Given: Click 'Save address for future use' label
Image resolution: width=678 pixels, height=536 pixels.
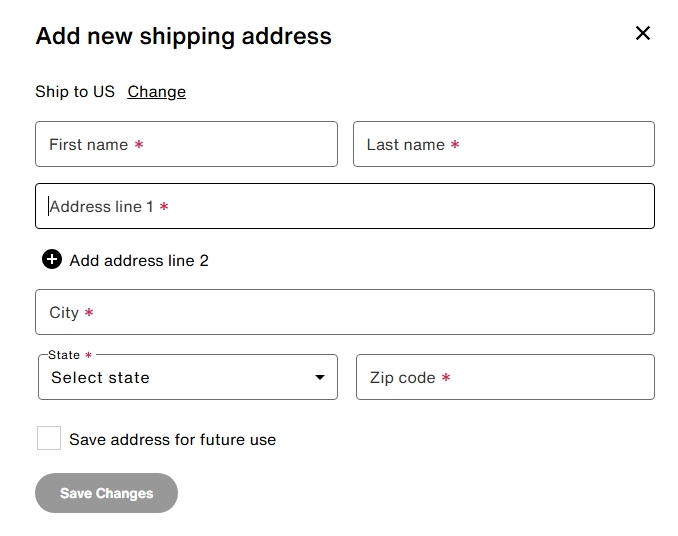Looking at the screenshot, I should point(172,439).
